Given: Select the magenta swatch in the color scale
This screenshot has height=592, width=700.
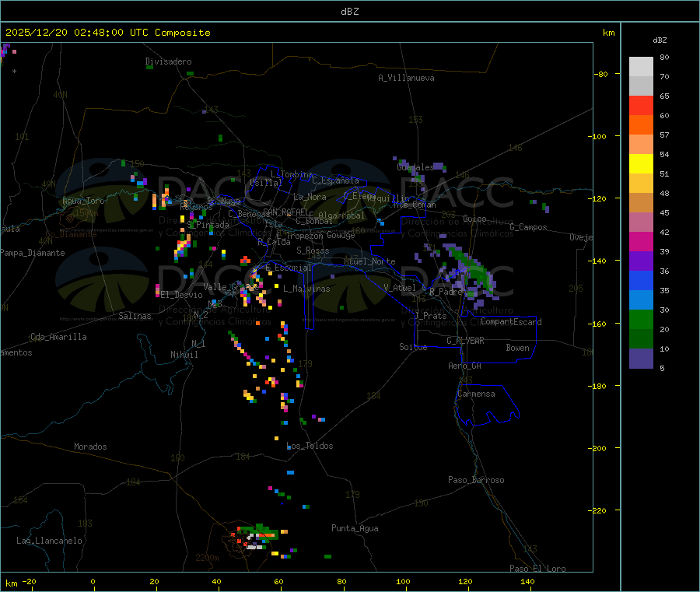Looking at the screenshot, I should [641, 241].
